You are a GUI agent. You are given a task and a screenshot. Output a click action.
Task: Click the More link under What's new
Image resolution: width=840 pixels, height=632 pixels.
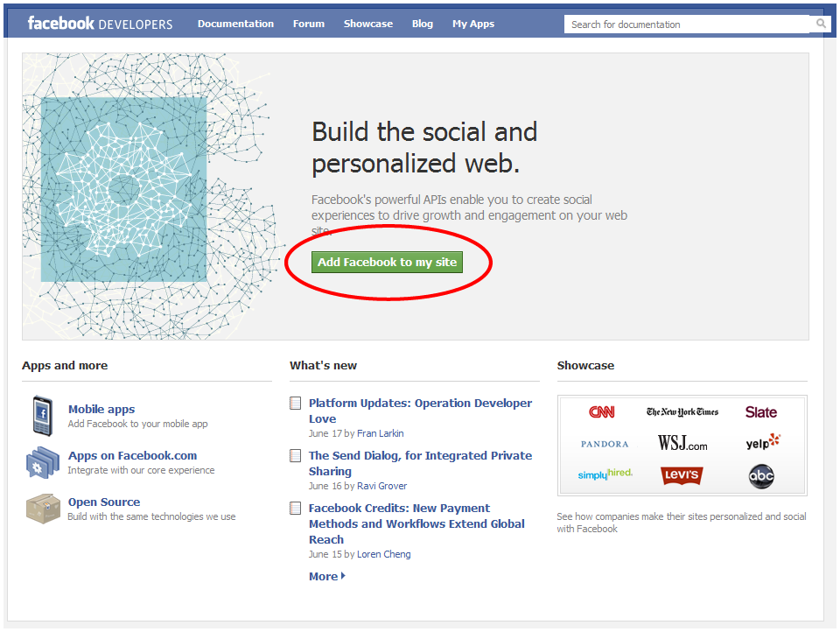tap(323, 576)
